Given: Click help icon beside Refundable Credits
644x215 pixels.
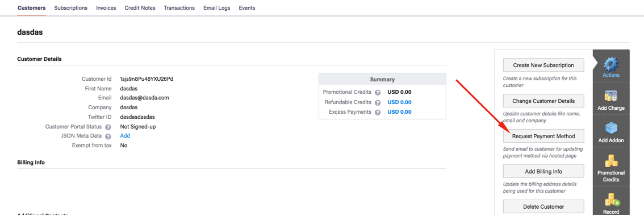Looking at the screenshot, I should 378,102.
